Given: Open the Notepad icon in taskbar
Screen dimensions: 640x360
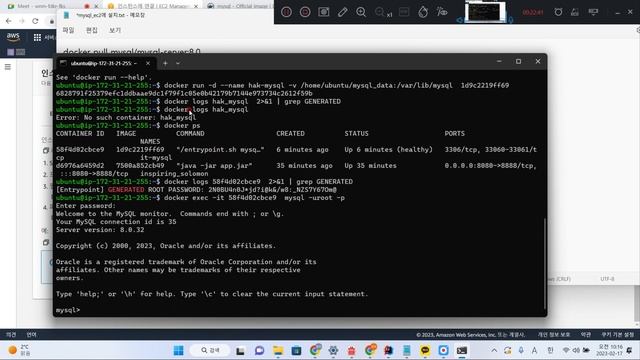Looking at the screenshot, I should point(407,350).
